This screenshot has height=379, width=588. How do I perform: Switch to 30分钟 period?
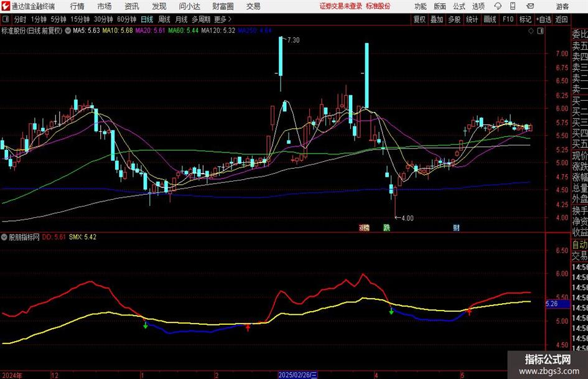pyautogui.click(x=103, y=19)
